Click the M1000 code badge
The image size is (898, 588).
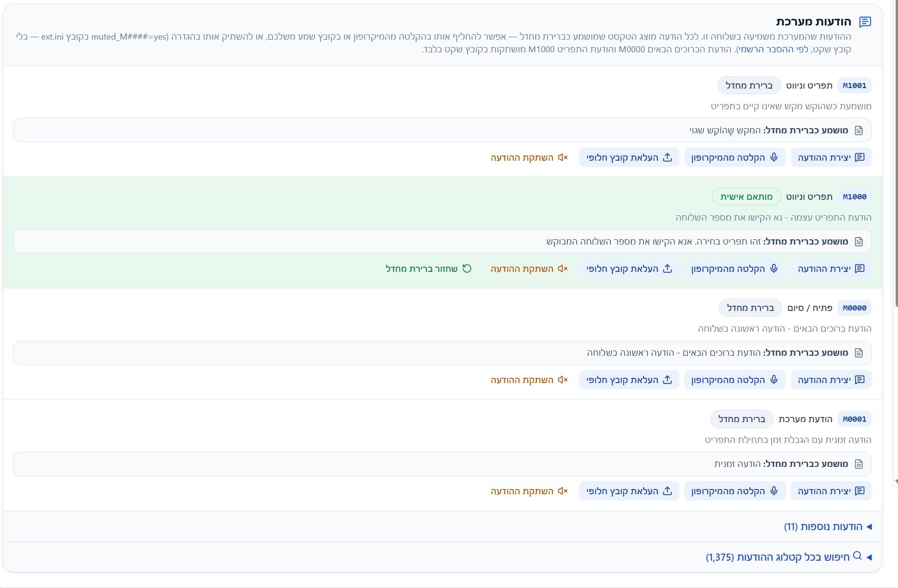[854, 197]
